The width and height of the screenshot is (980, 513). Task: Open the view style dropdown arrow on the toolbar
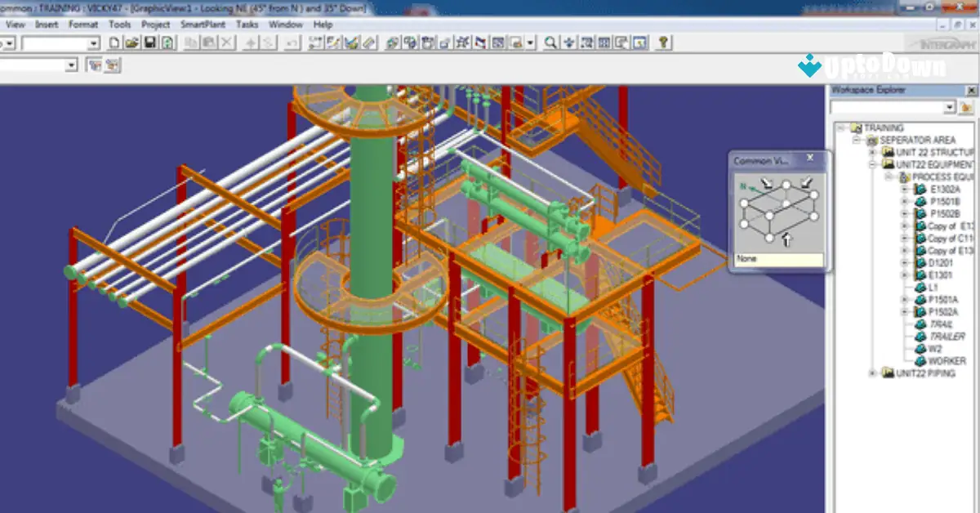[529, 42]
